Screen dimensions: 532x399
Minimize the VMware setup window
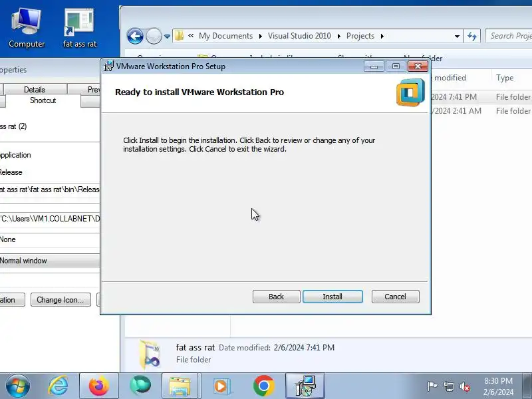point(374,66)
